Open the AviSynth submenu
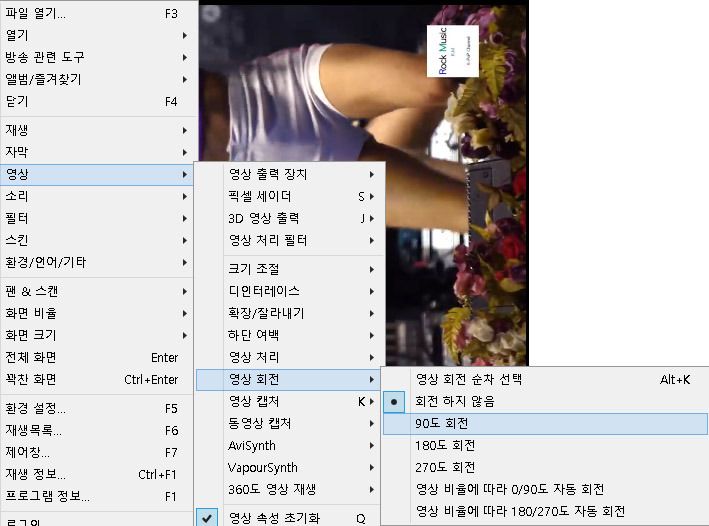The height and width of the screenshot is (526, 709). 290,445
